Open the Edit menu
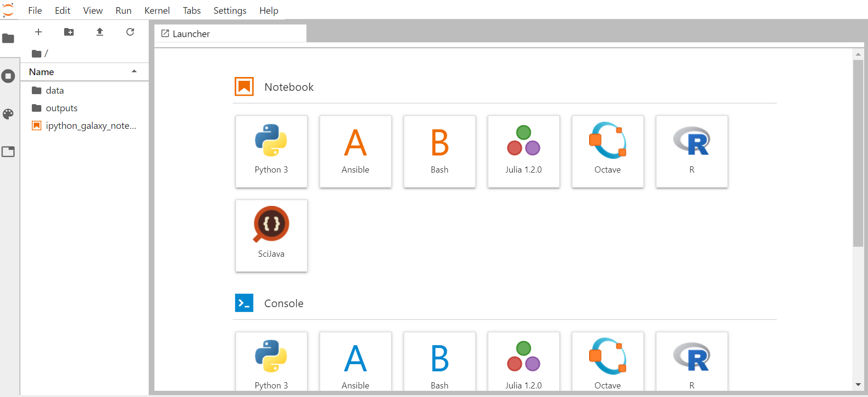The width and height of the screenshot is (868, 397). click(62, 10)
